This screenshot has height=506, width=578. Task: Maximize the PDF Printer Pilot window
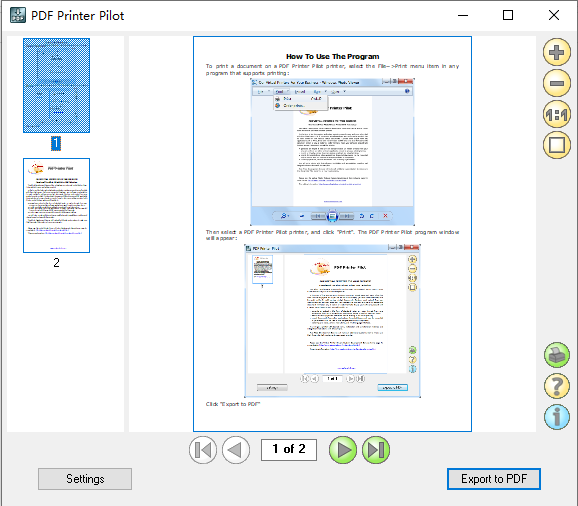[508, 15]
